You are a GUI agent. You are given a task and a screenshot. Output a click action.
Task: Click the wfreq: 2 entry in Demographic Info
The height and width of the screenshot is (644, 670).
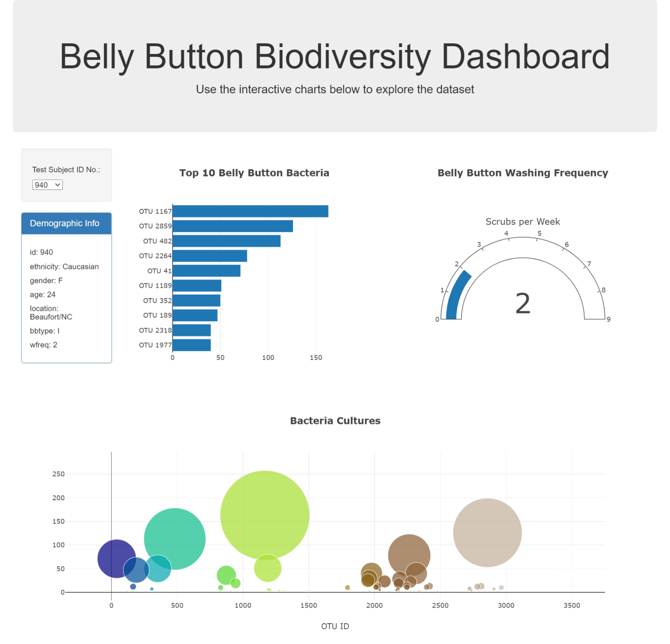(43, 345)
